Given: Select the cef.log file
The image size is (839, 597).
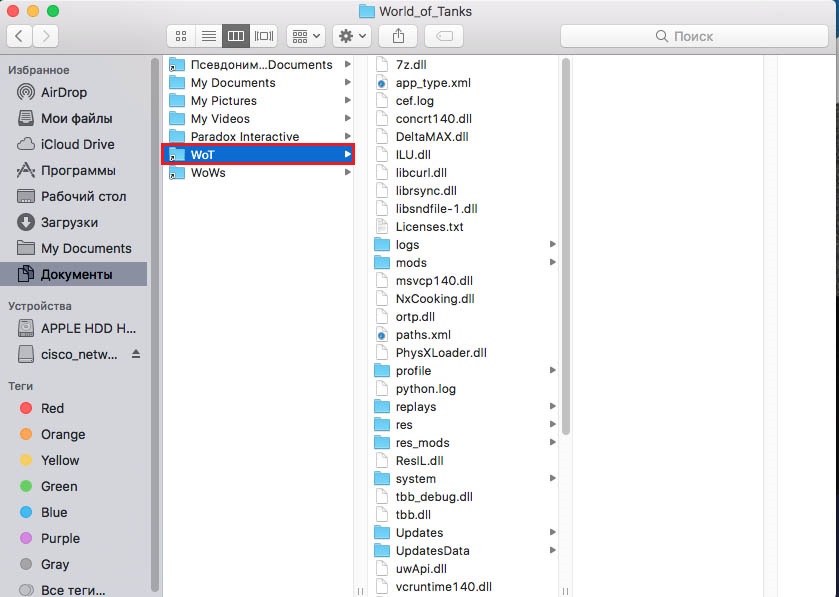Looking at the screenshot, I should click(x=464, y=101).
